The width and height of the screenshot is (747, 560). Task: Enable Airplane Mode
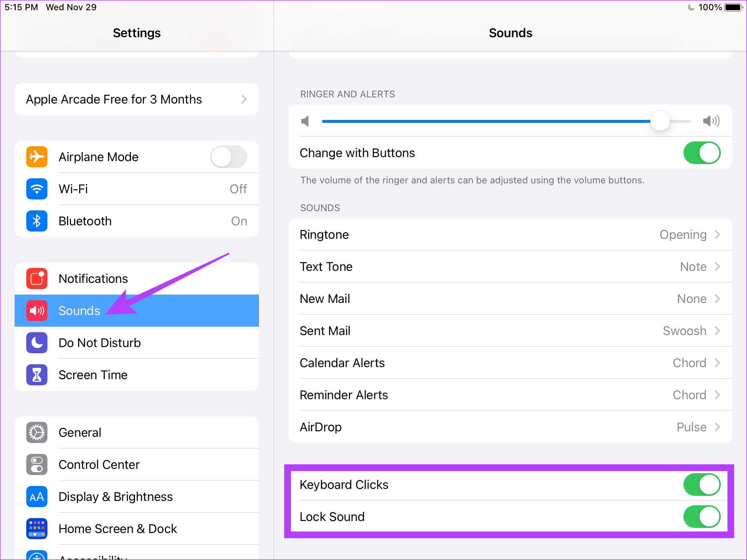(x=228, y=157)
